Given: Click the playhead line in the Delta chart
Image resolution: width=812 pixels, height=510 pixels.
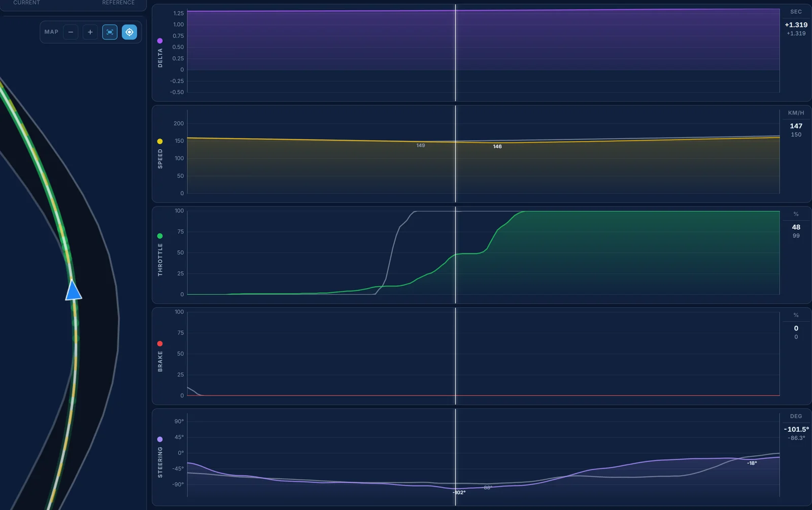Looking at the screenshot, I should tap(455, 53).
